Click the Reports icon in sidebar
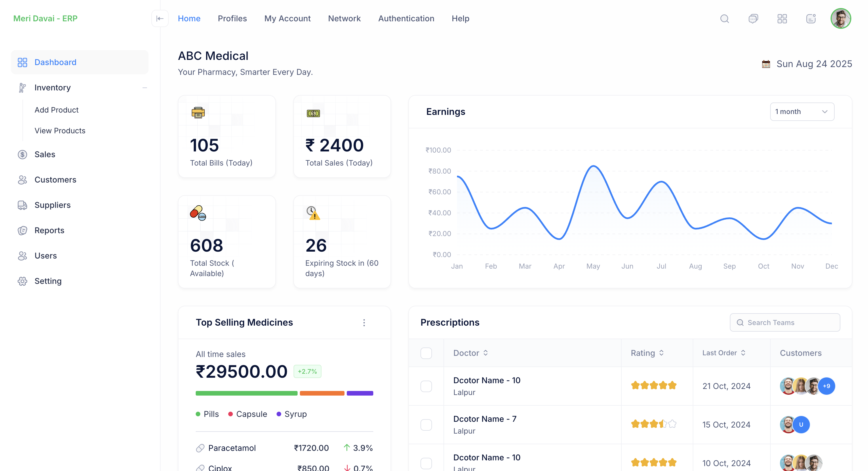868x471 pixels. pos(22,230)
